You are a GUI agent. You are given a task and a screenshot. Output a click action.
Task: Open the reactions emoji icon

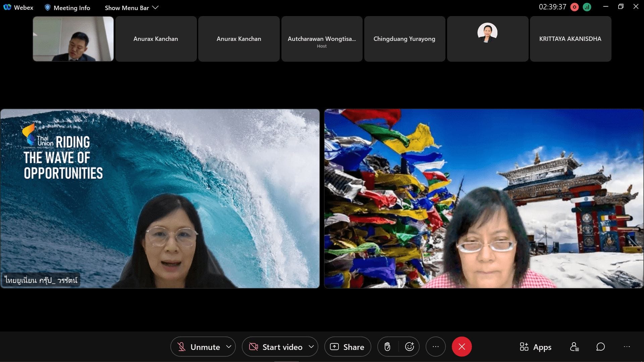[x=409, y=347]
